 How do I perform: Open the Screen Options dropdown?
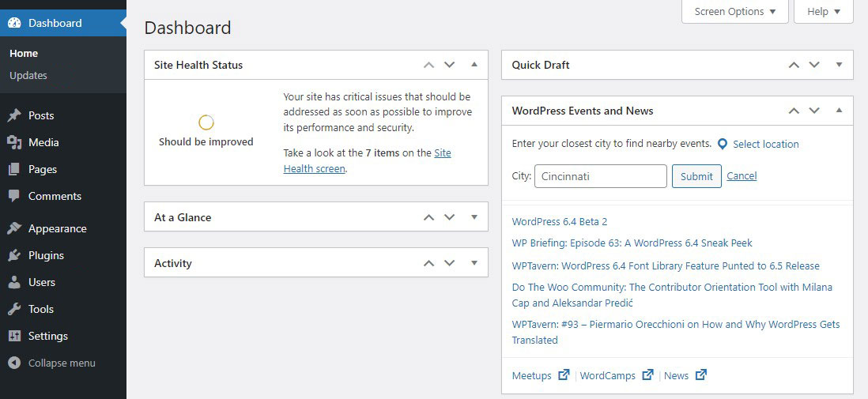point(734,12)
